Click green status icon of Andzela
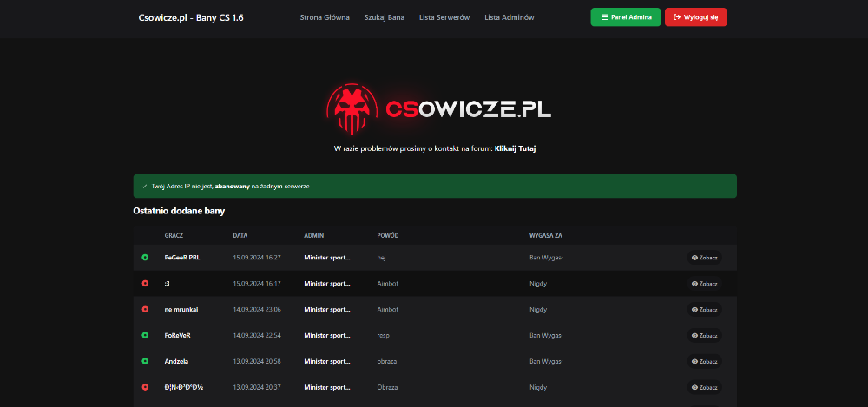Image resolution: width=868 pixels, height=407 pixels. (x=145, y=362)
